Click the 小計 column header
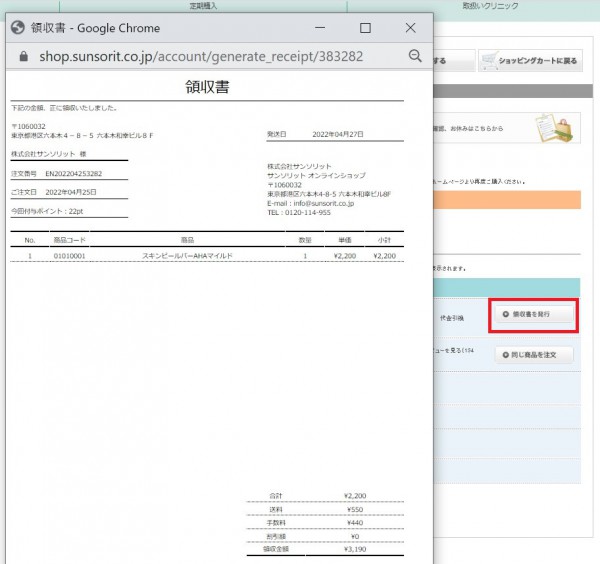 coord(384,240)
